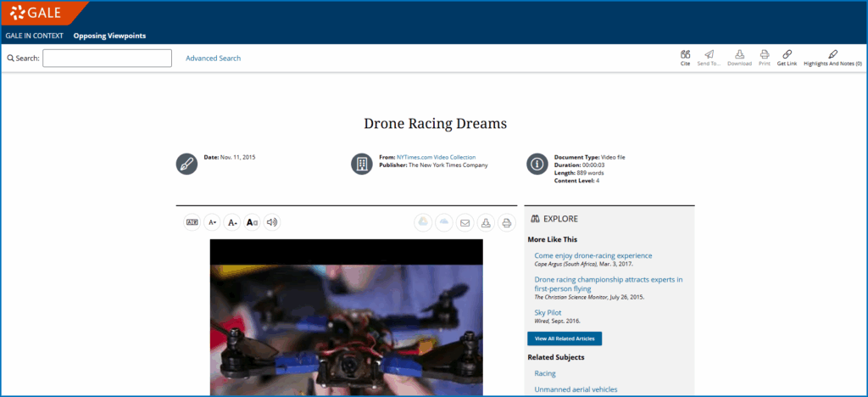This screenshot has width=868, height=397.
Task: Send article to Google Drive
Action: click(x=423, y=222)
